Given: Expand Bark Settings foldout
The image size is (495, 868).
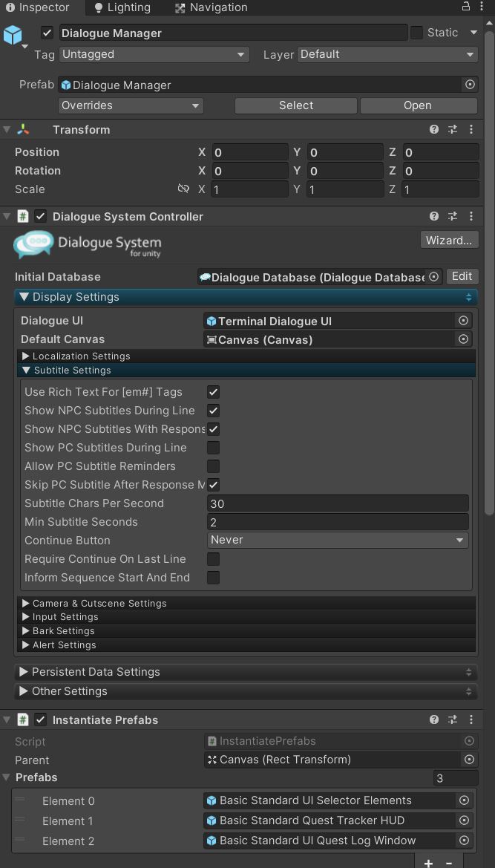Looking at the screenshot, I should pyautogui.click(x=247, y=630).
